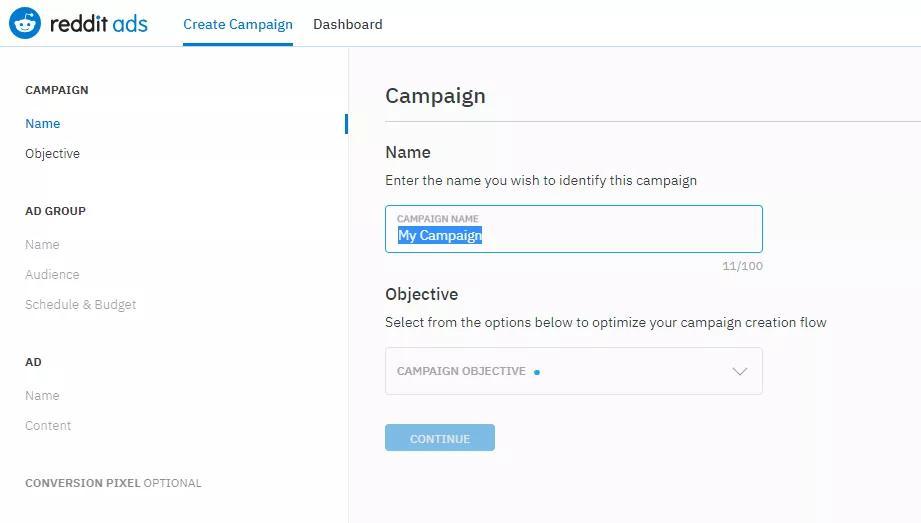Select Name under Ad Group section
Screen dimensions: 921x523
[42, 244]
